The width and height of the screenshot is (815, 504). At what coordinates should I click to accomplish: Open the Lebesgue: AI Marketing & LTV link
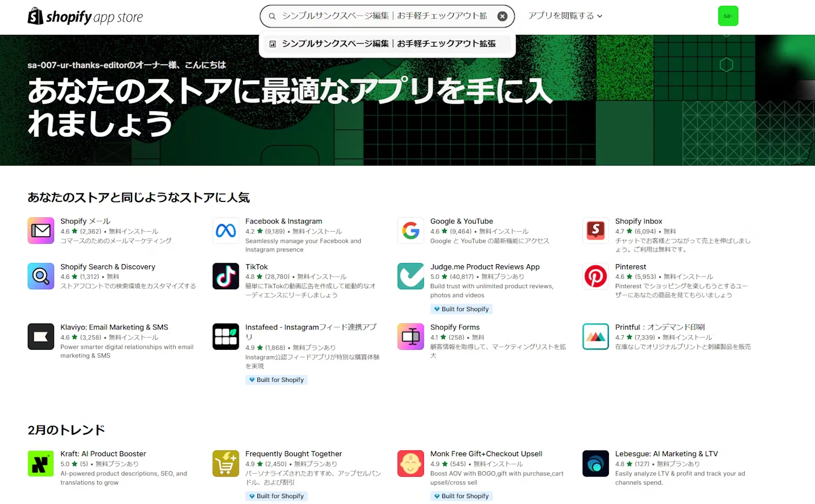pyautogui.click(x=667, y=454)
